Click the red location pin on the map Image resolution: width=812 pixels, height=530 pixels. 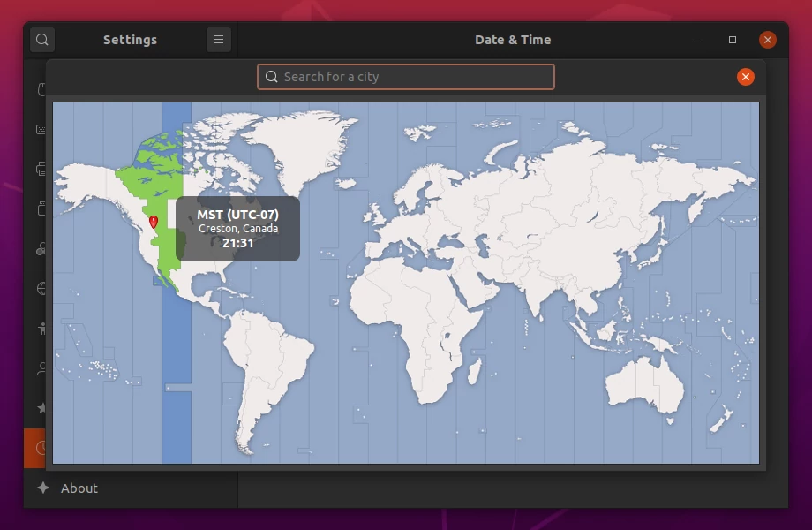tap(154, 222)
